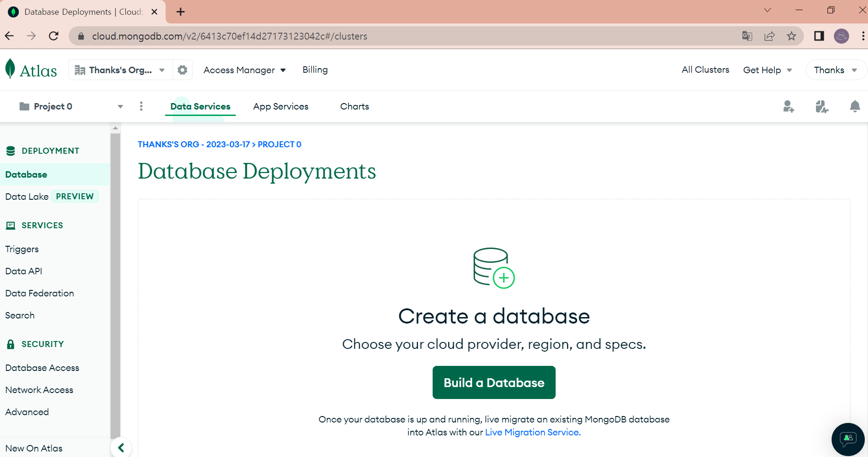Image resolution: width=868 pixels, height=457 pixels.
Task: Click the site lock icon
Action: (81, 36)
